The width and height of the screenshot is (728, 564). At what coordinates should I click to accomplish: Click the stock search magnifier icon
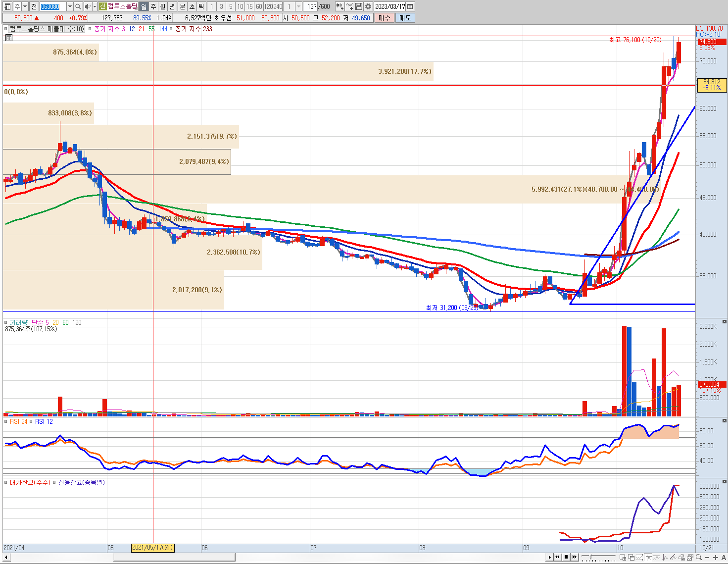78,6
